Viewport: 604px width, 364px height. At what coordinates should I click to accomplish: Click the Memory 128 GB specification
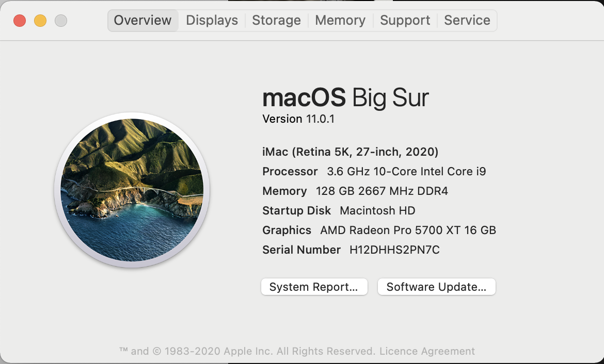355,191
